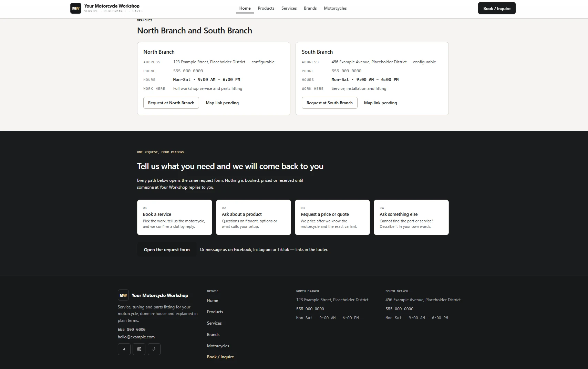The image size is (588, 369).
Task: Click the 555 000 0000 phone under footer logo
Action: click(132, 329)
